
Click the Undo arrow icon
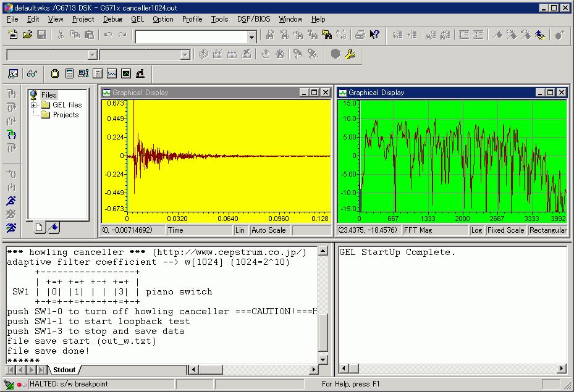pyautogui.click(x=108, y=35)
